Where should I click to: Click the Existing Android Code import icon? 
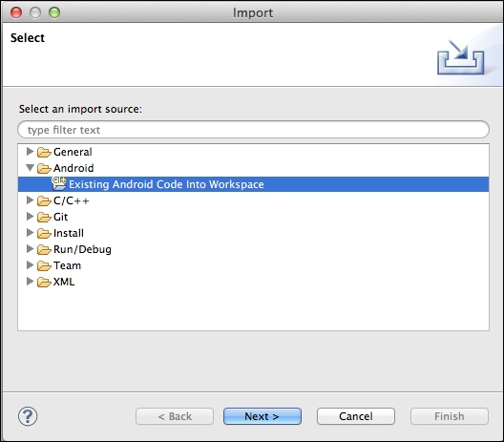tap(59, 183)
